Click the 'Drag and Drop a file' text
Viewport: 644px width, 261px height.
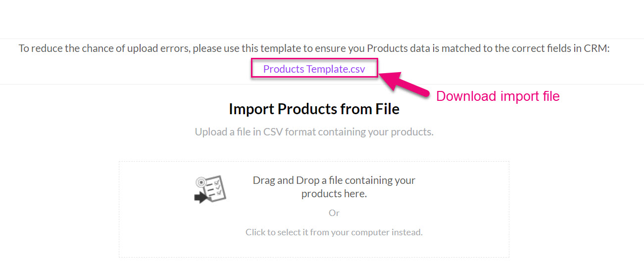pyautogui.click(x=334, y=180)
